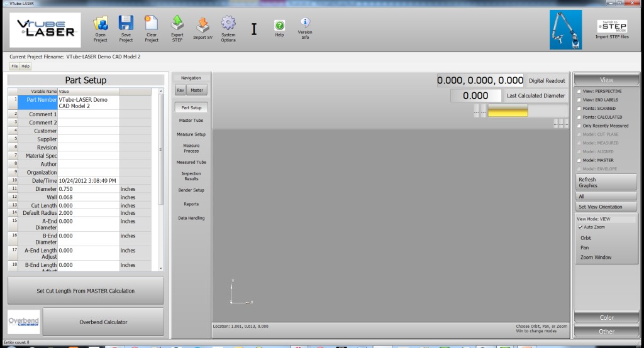Expand the Color panel section
This screenshot has height=348, width=644.
coord(606,318)
